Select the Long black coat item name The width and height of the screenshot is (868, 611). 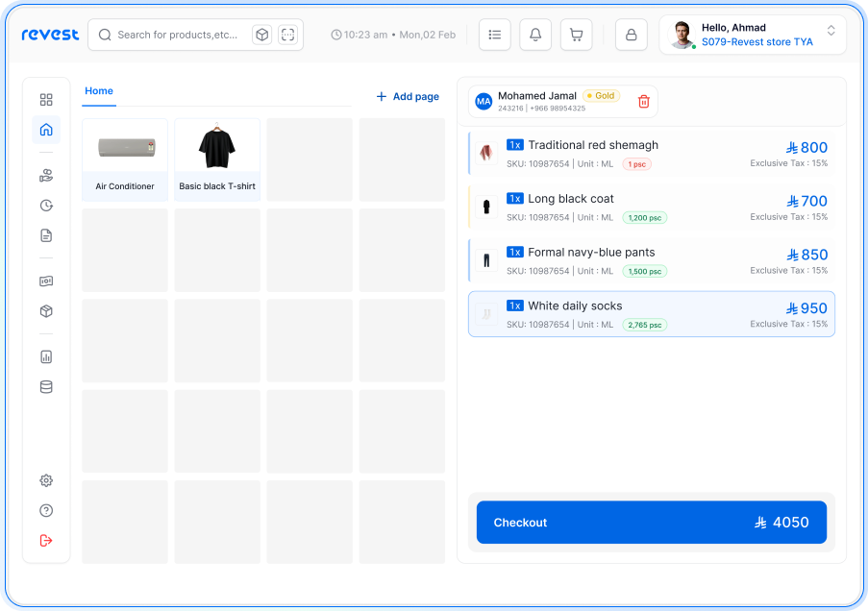pyautogui.click(x=571, y=199)
